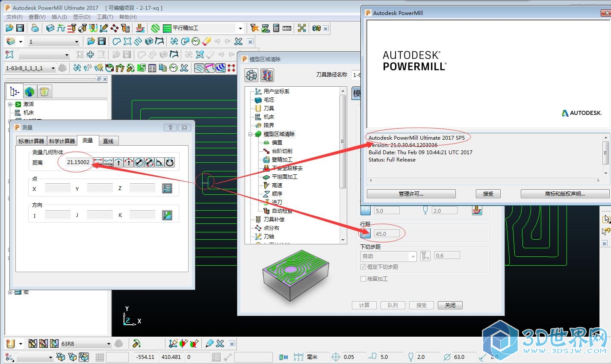Collapse the 模型区域清除 tree node
This screenshot has height=364, width=611.
[x=251, y=134]
